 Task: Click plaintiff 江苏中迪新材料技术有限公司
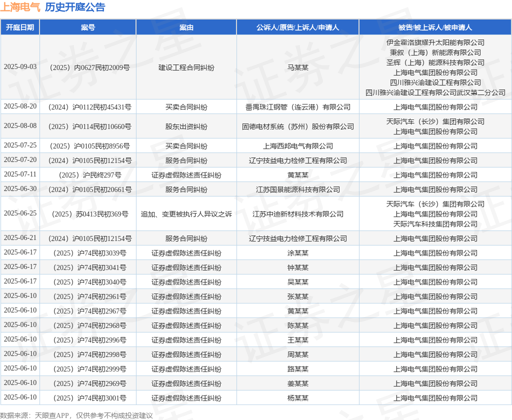point(297,214)
